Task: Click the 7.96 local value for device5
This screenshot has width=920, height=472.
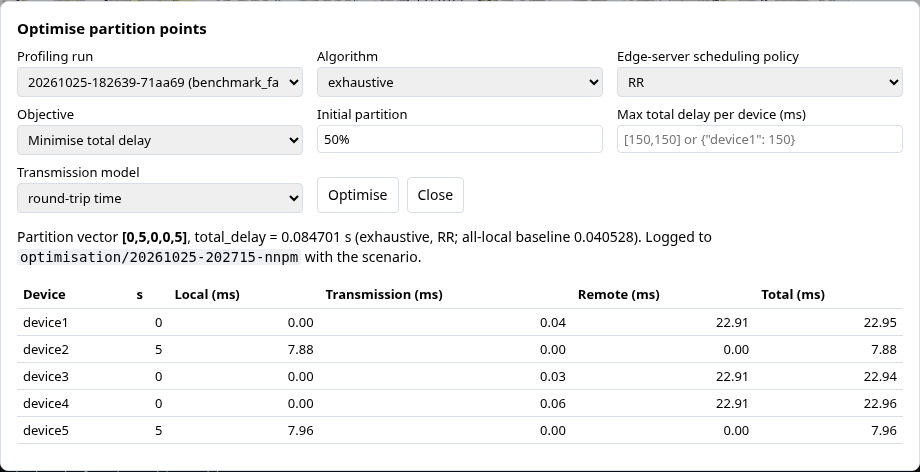Action: click(300, 430)
